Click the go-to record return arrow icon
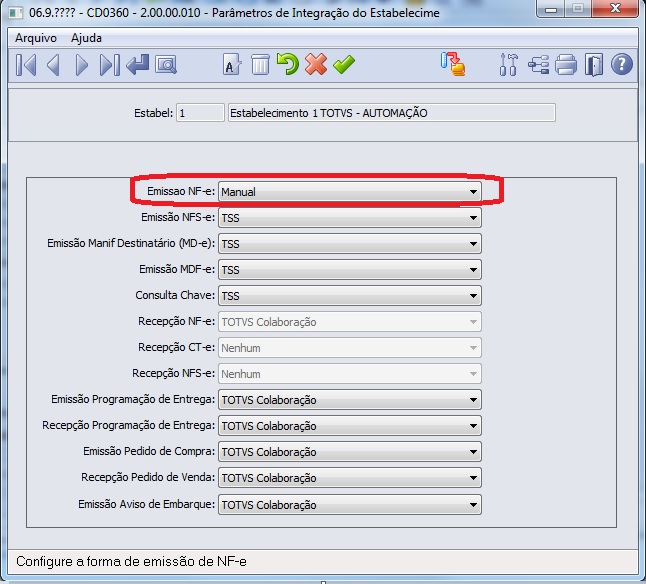This screenshot has width=646, height=584. click(x=138, y=65)
